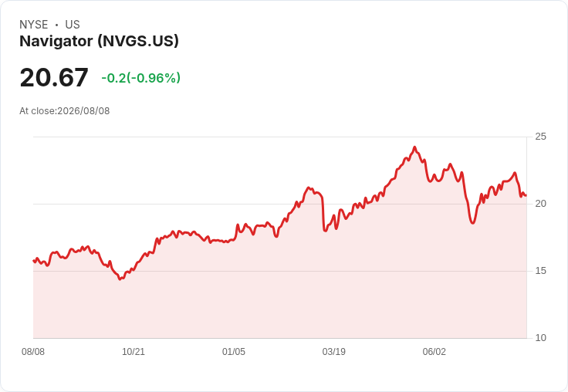Click the chart's highest peak near 24
The width and height of the screenshot is (568, 392).
(414, 147)
